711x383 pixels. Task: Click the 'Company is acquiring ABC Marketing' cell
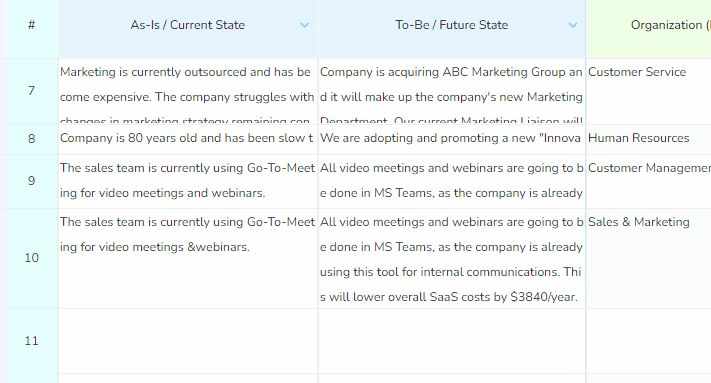(452, 91)
